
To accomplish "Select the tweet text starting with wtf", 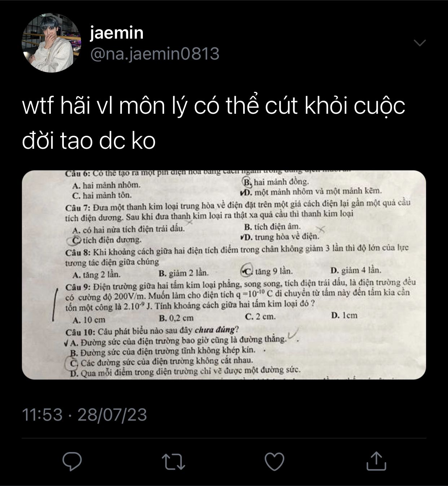I will pos(214,123).
